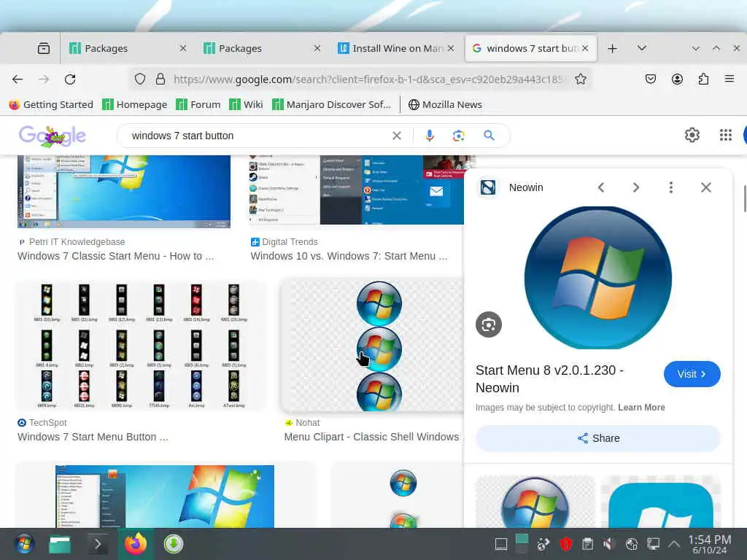The image size is (747, 560).
Task: Open the Learn More copyright link
Action: click(x=641, y=408)
